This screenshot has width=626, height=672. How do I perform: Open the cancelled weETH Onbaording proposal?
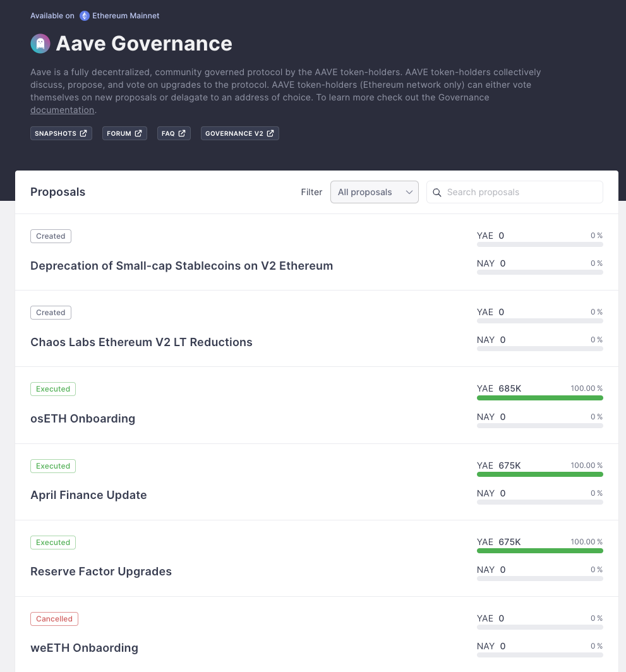(x=84, y=647)
